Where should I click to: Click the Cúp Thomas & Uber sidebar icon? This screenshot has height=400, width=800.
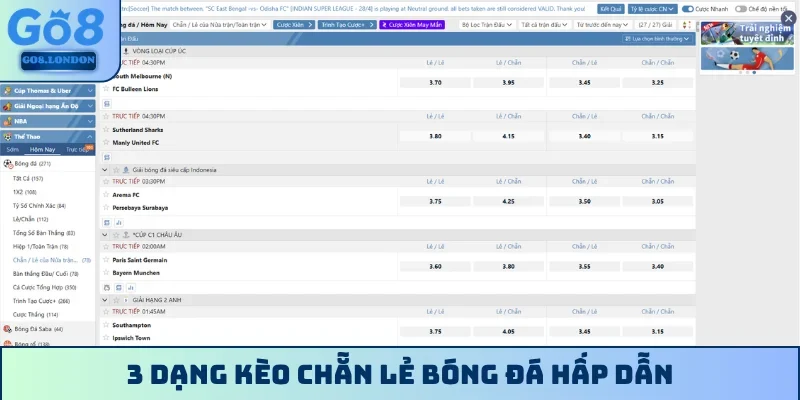click(7, 91)
